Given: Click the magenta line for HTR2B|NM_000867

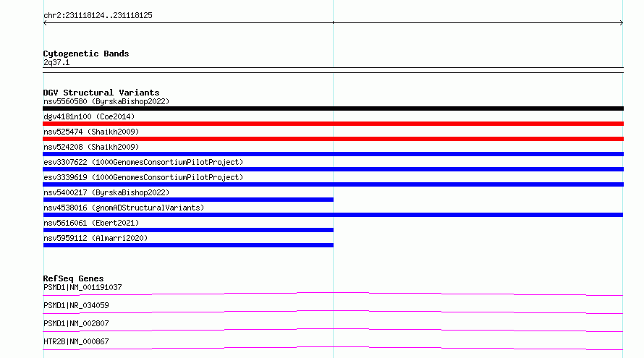Looking at the screenshot, I should click(333, 348).
